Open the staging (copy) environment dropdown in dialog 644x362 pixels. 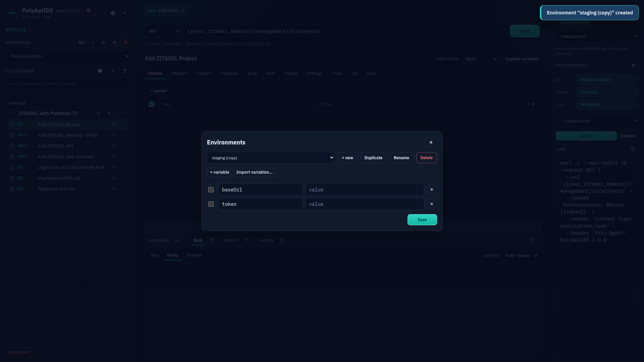(271, 158)
